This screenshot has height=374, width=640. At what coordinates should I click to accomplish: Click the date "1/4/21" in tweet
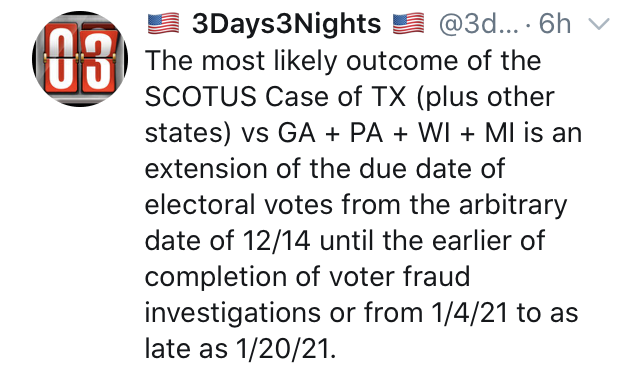[469, 313]
